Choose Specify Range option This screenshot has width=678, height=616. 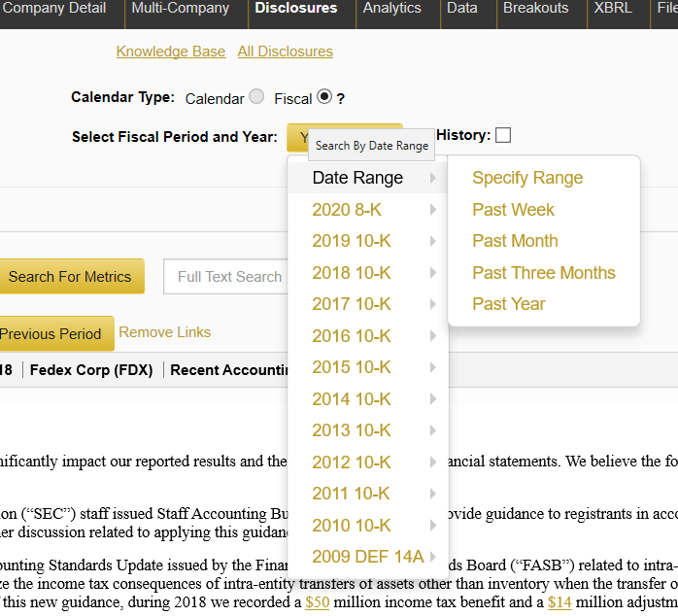click(x=527, y=178)
